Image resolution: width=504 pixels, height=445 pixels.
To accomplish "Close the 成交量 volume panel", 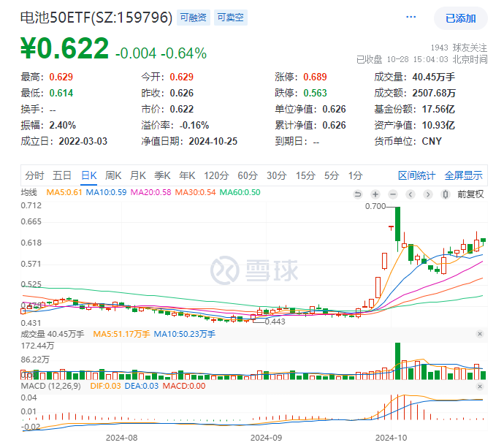I will [480, 334].
